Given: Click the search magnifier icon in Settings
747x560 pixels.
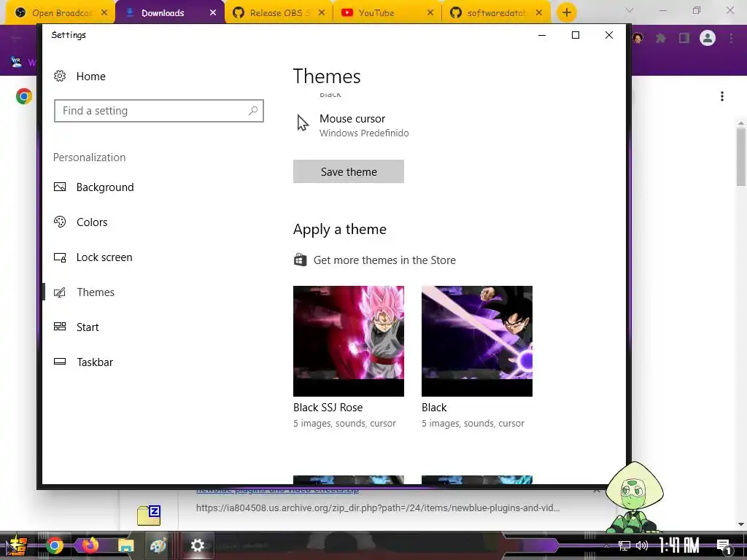Looking at the screenshot, I should [x=253, y=111].
